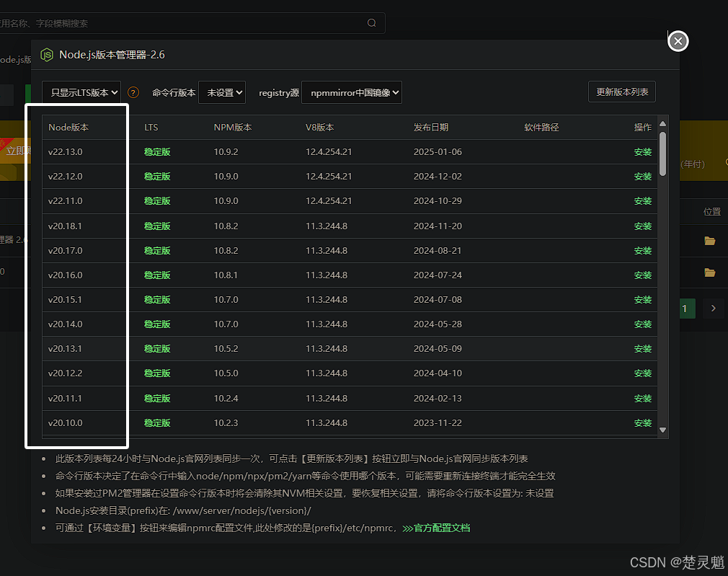Click release date 2023-11-22
The image size is (728, 576).
pos(438,423)
